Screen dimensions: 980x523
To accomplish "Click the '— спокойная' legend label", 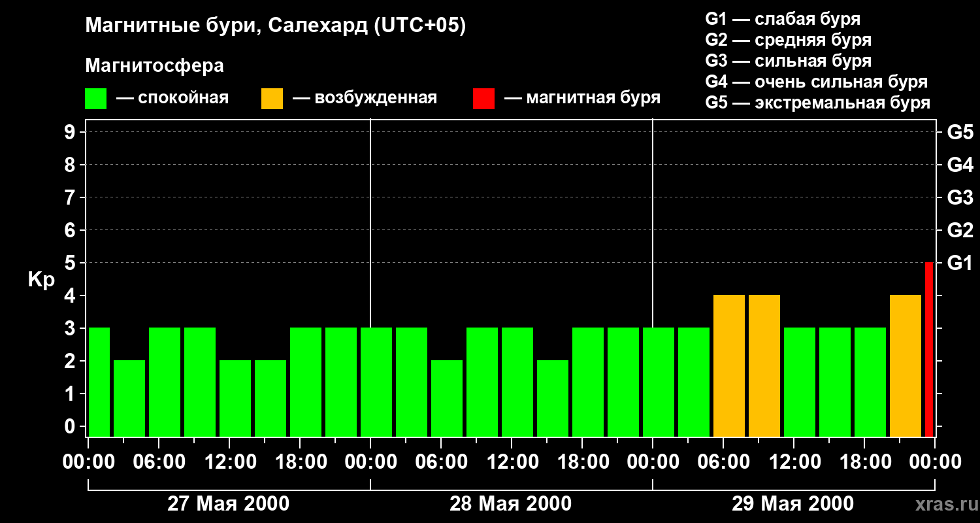I will pyautogui.click(x=172, y=98).
